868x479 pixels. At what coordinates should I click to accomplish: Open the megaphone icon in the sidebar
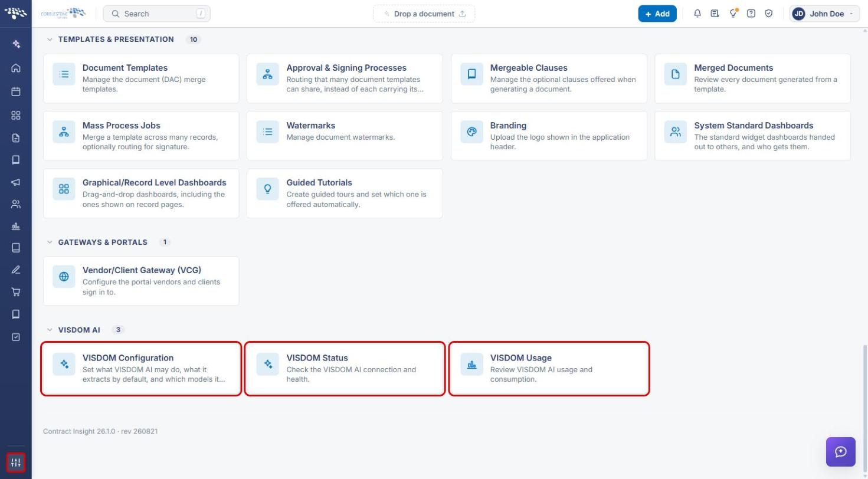click(x=16, y=182)
